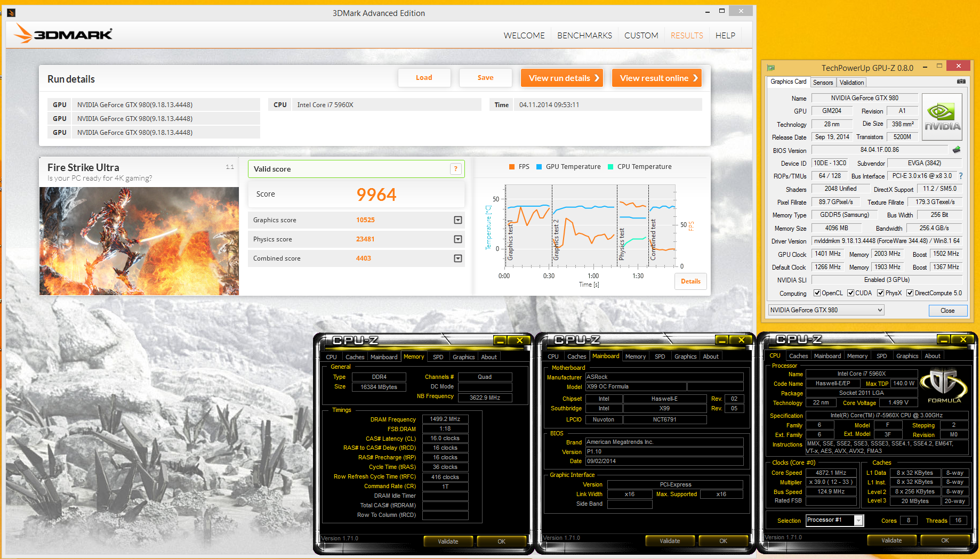The image size is (980, 559).
Task: Click the motherboard Model field X99 OC Formula
Action: (636, 386)
